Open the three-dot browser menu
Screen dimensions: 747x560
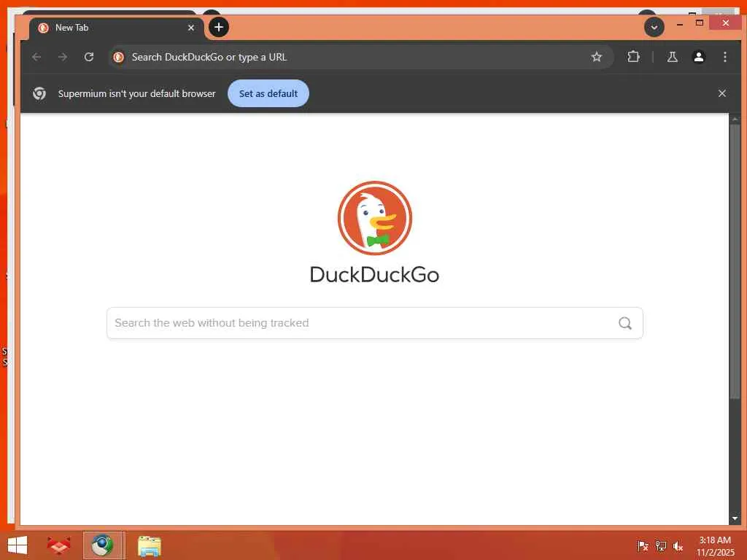[x=725, y=57]
